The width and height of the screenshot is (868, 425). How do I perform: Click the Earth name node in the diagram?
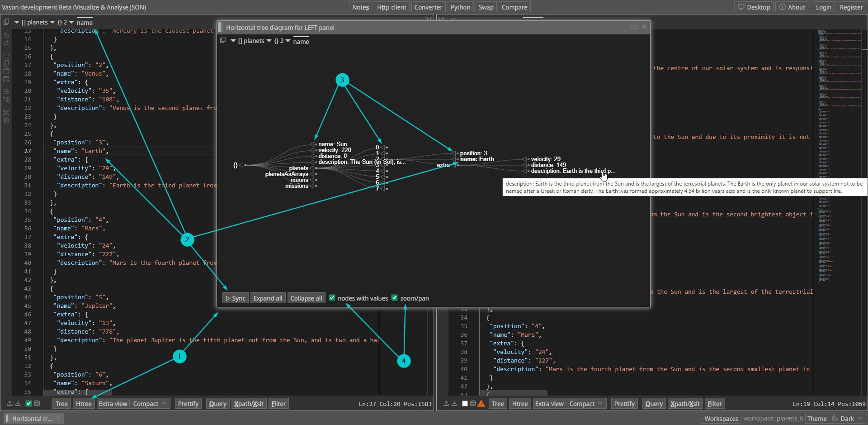click(477, 159)
